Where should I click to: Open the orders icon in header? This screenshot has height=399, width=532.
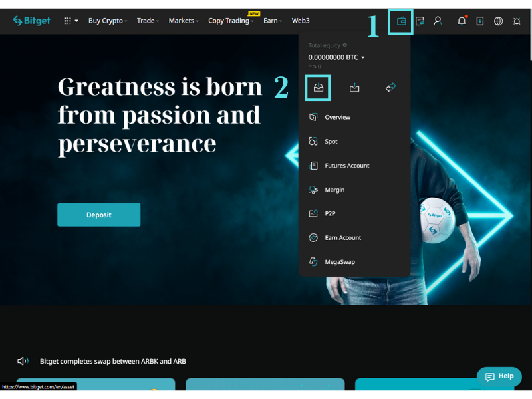pos(420,21)
